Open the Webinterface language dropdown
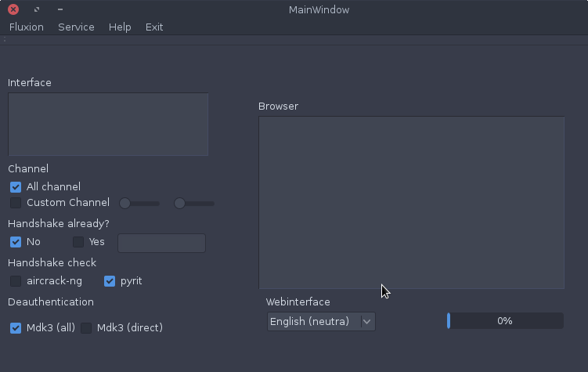The image size is (588, 372). [321, 321]
